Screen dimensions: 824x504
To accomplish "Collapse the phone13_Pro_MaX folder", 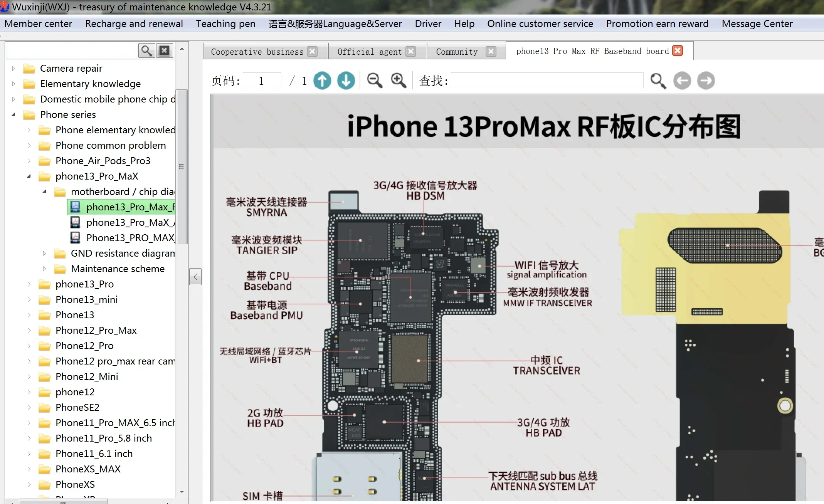I will [x=29, y=176].
